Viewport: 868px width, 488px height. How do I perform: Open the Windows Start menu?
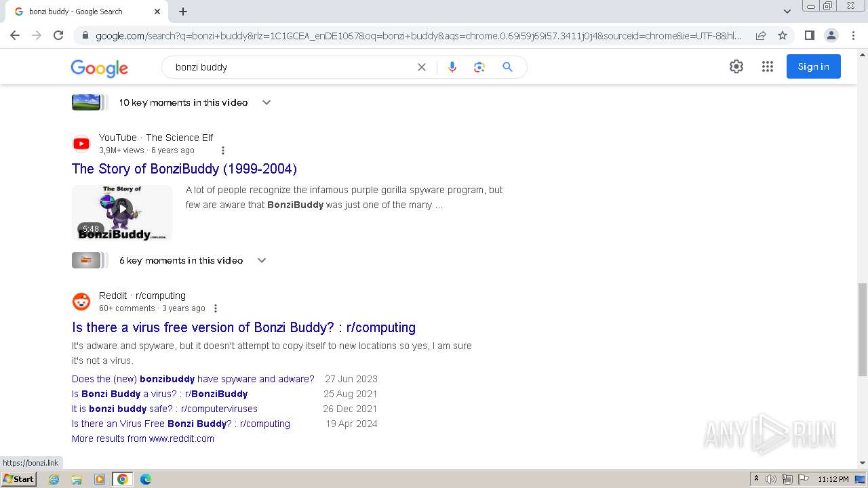[18, 479]
